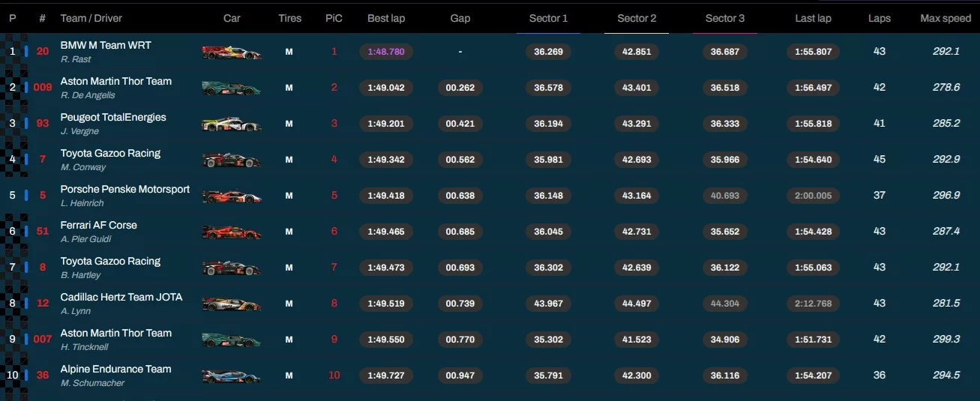Click driver name M. Conway
Viewport: 980px width, 401px height.
[83, 167]
